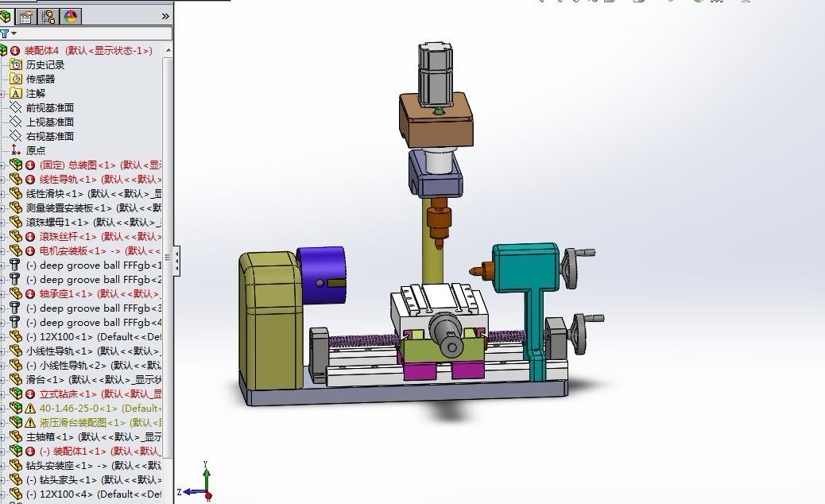This screenshot has height=504, width=825.
Task: Select the (固定) 总装图<1> subassembly icon
Action: click(16, 164)
